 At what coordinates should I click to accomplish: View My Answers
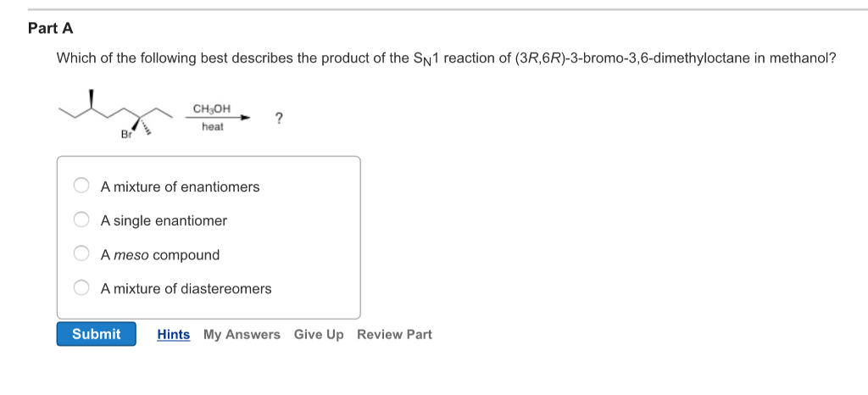tap(242, 335)
